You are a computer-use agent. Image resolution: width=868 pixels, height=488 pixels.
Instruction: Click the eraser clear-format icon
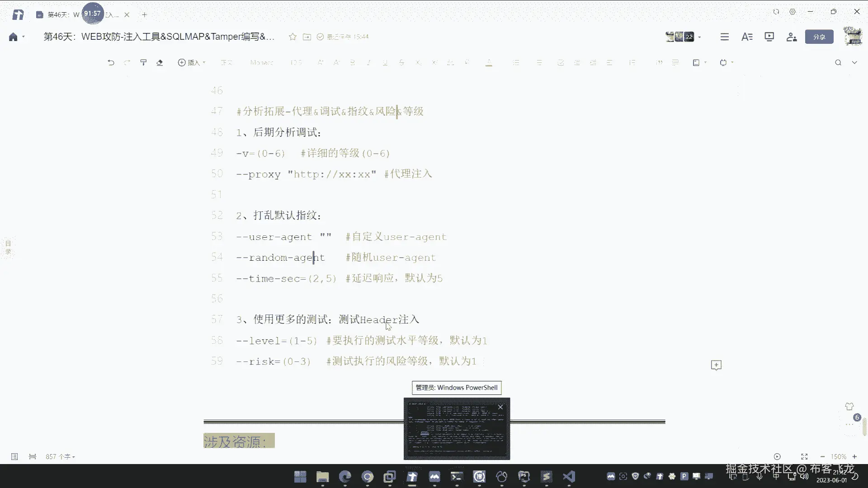click(160, 63)
